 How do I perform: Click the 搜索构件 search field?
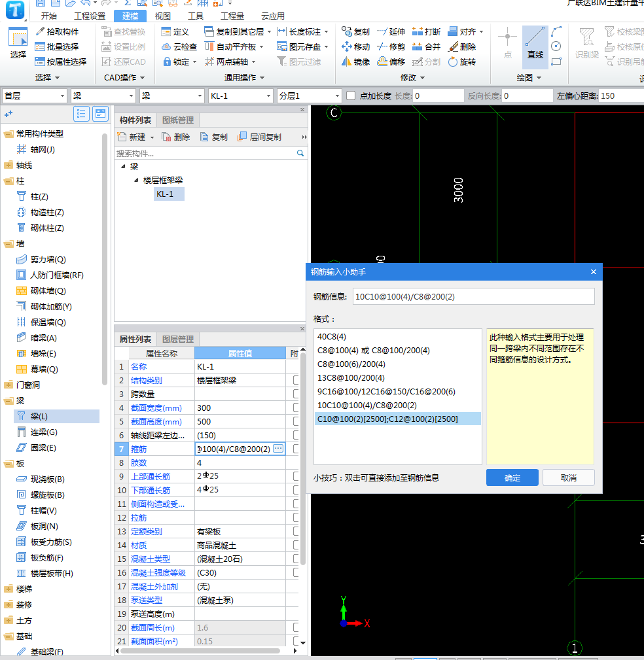click(x=206, y=153)
